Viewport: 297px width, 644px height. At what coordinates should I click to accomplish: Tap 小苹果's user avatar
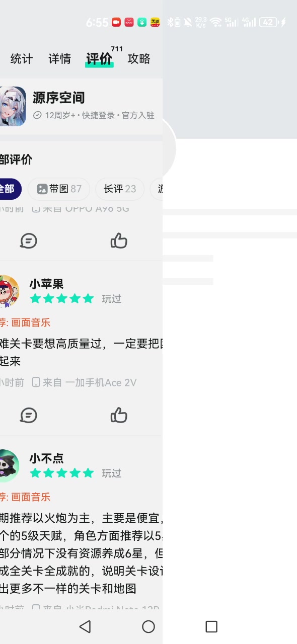click(x=9, y=291)
